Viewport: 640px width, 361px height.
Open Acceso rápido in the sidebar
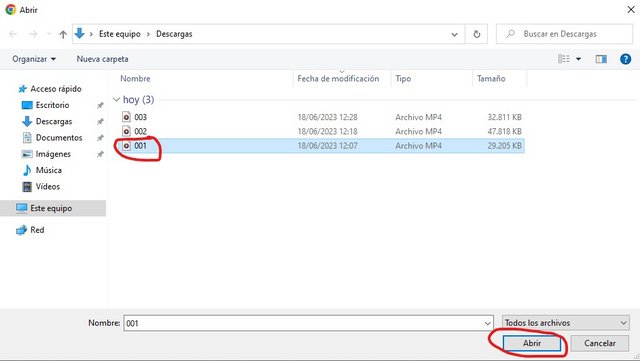[x=56, y=89]
